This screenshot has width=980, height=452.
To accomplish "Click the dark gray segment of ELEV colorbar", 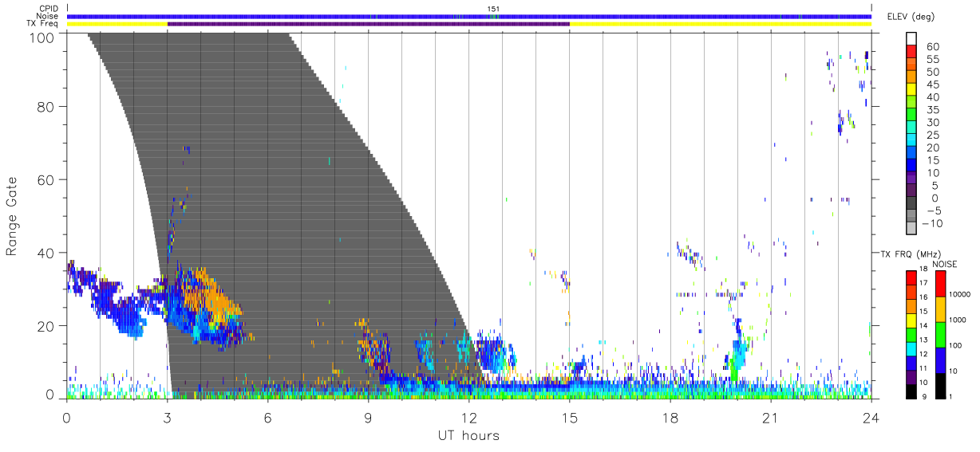I will (911, 202).
